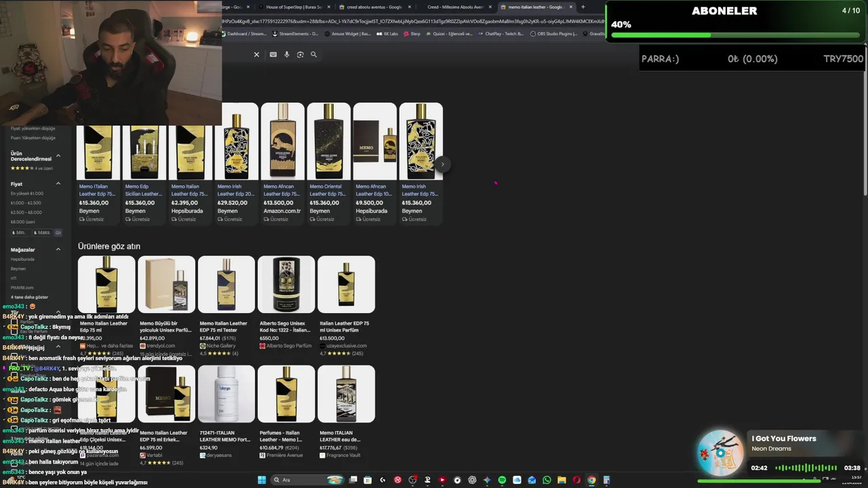Screen dimensions: 868x488
Task: Open Google Lens image search icon
Action: tap(300, 54)
